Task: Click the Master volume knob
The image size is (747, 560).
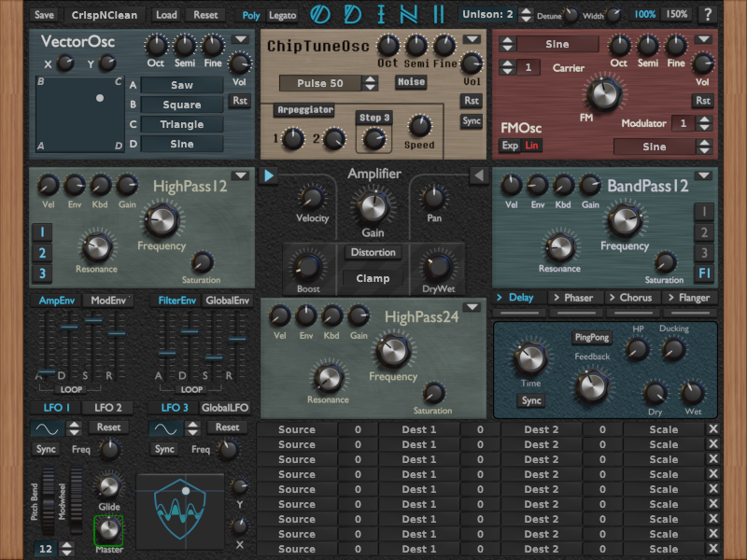Action: 108,530
